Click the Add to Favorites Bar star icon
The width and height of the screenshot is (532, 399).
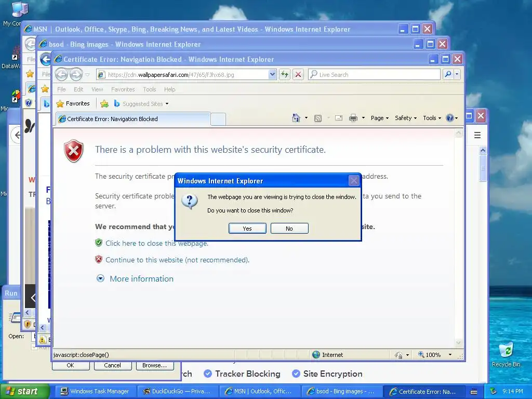(104, 103)
